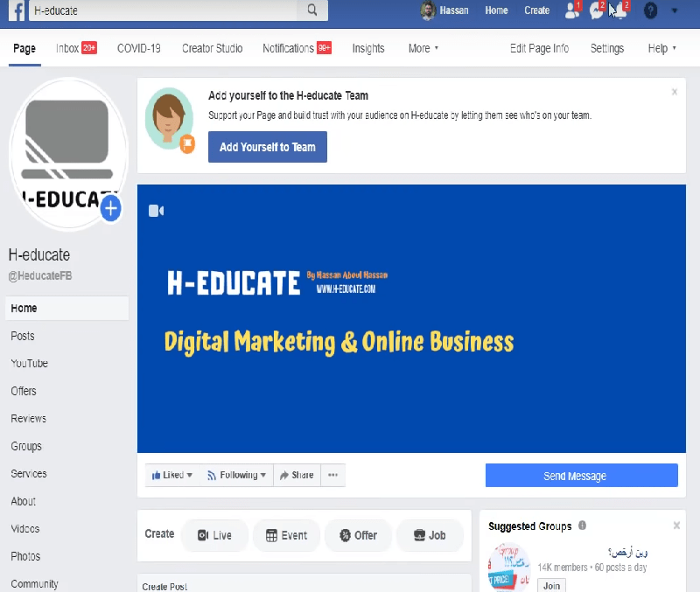The image size is (700, 592).
Task: Click Hassan's profile avatar
Action: pyautogui.click(x=428, y=10)
